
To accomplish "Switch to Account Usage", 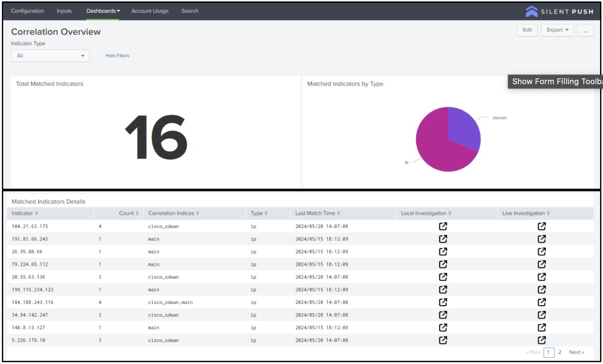I will 150,11.
